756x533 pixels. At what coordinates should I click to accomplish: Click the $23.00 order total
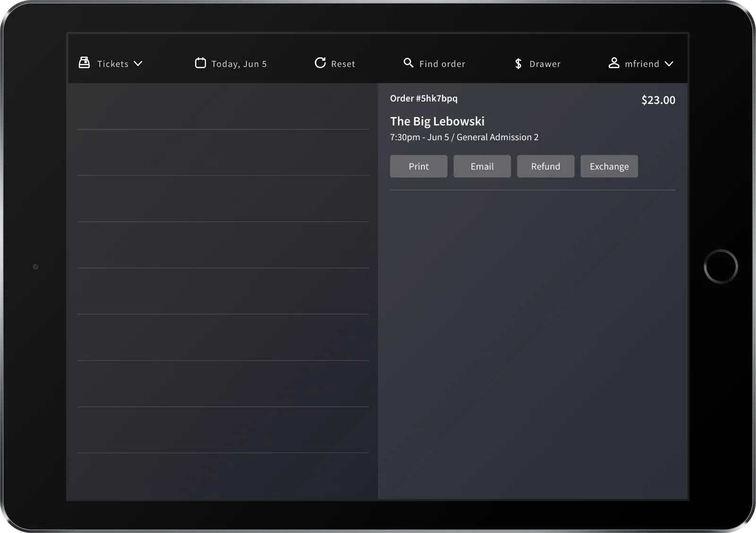[658, 100]
